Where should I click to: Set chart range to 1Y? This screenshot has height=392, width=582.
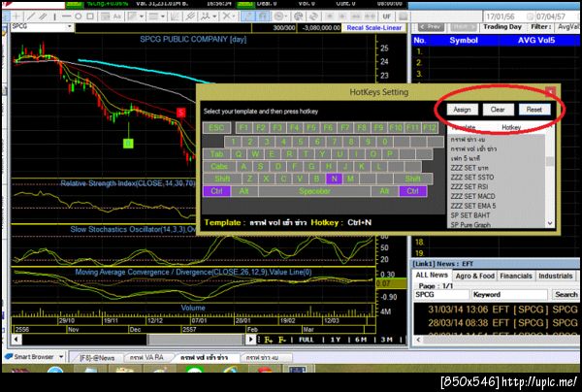[x=336, y=340]
